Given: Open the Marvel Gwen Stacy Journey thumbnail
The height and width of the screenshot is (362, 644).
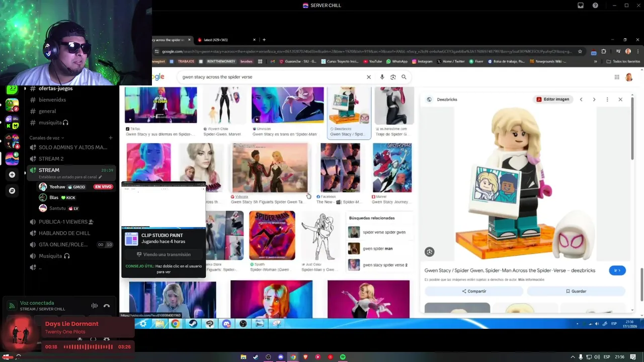Looking at the screenshot, I should tap(392, 168).
